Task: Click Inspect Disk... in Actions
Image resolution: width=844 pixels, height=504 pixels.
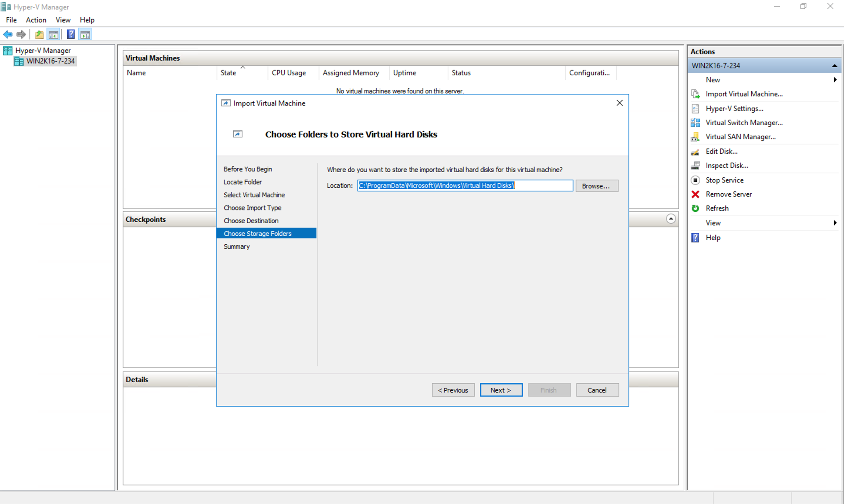Action: click(x=727, y=166)
